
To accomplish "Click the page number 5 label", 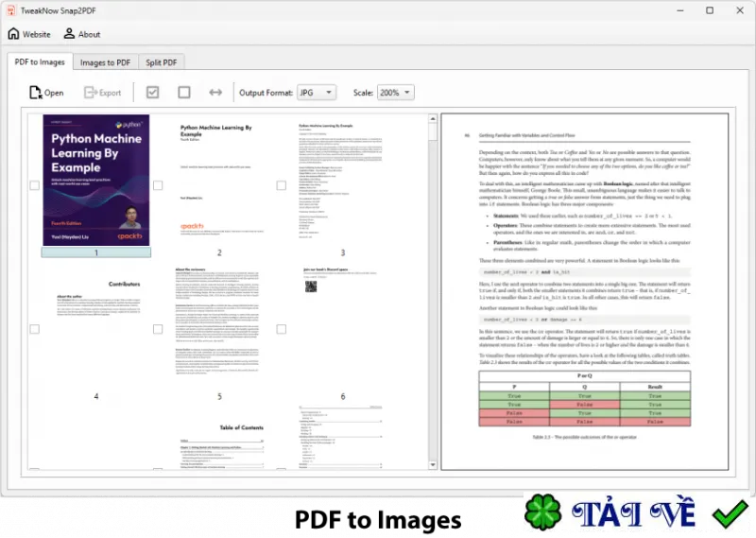I will tap(219, 396).
